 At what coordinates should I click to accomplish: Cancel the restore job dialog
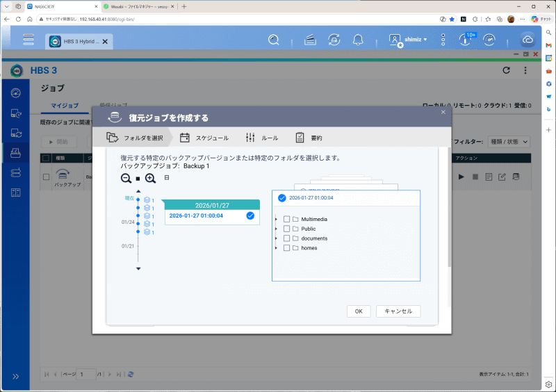click(398, 311)
